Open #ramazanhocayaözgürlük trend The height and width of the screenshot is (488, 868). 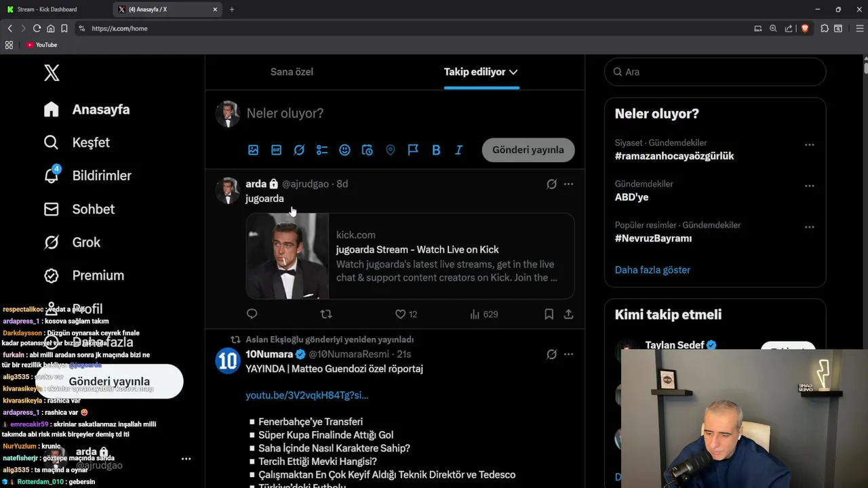click(674, 156)
